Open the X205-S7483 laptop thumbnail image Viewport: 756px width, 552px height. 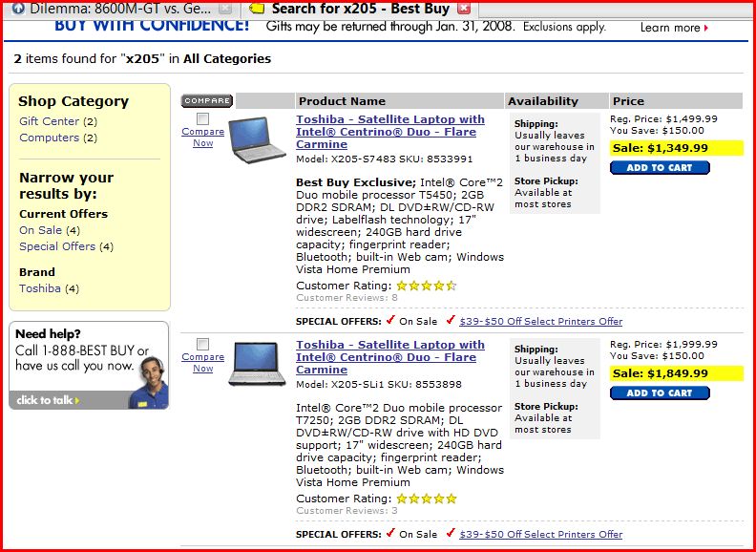(x=257, y=139)
